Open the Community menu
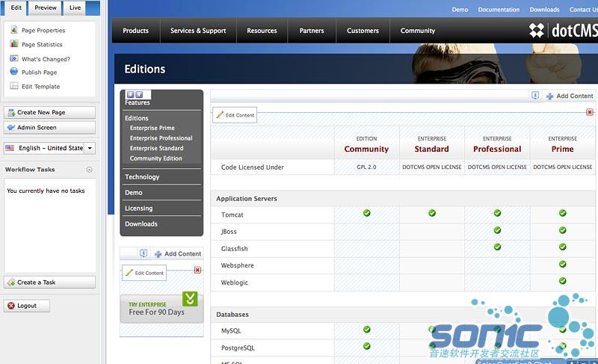The height and width of the screenshot is (364, 598). (x=418, y=31)
